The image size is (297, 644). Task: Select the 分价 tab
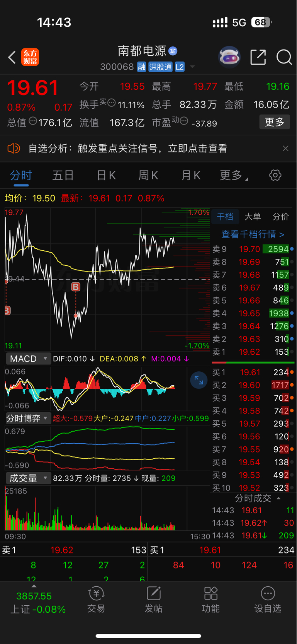tap(281, 217)
